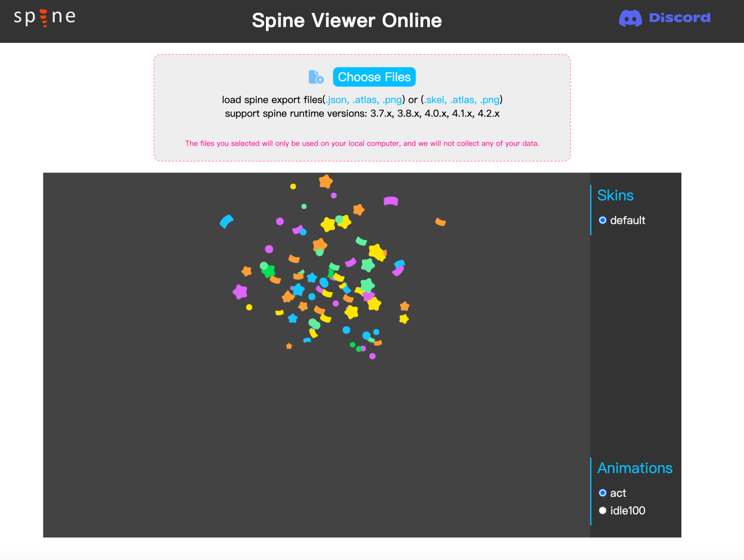
Task: Click the confetti animation preview canvas
Action: [x=316, y=355]
